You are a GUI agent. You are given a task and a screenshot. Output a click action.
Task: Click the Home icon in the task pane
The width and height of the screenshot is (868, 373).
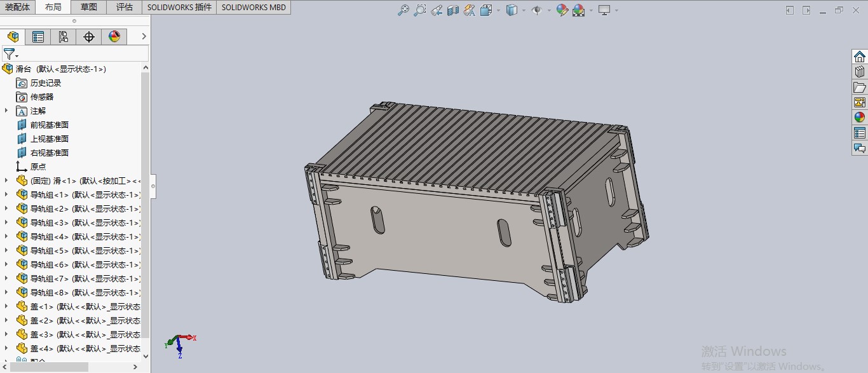pos(860,55)
